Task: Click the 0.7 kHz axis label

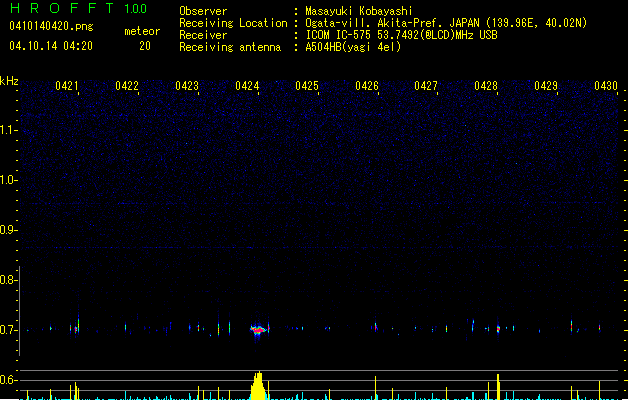Action: pyautogui.click(x=8, y=330)
